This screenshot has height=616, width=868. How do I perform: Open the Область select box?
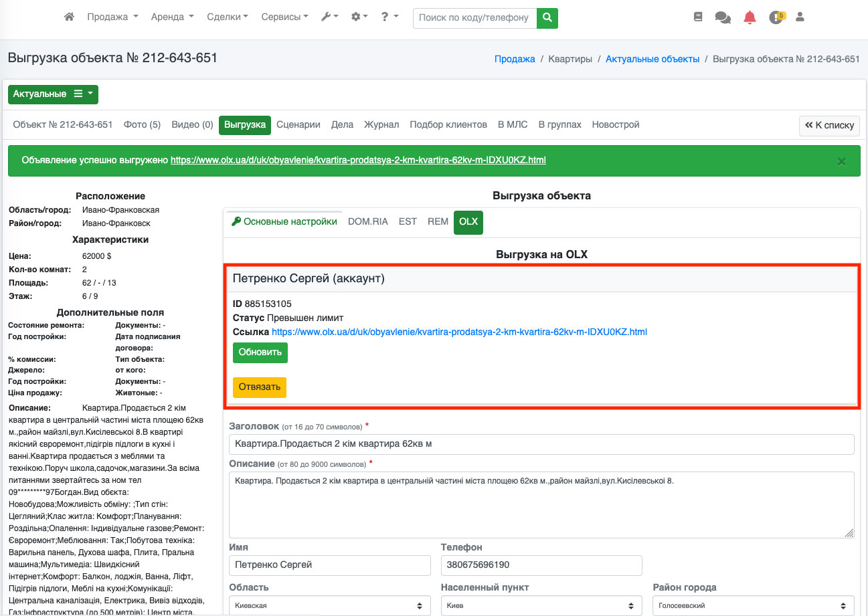(329, 605)
